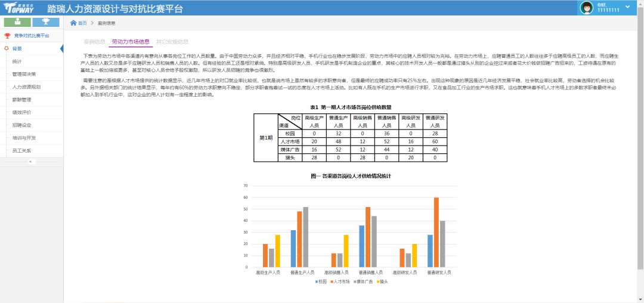Image resolution: width=644 pixels, height=303 pixels.
Task: Click the blue trophy icon button
Action: (x=47, y=23)
